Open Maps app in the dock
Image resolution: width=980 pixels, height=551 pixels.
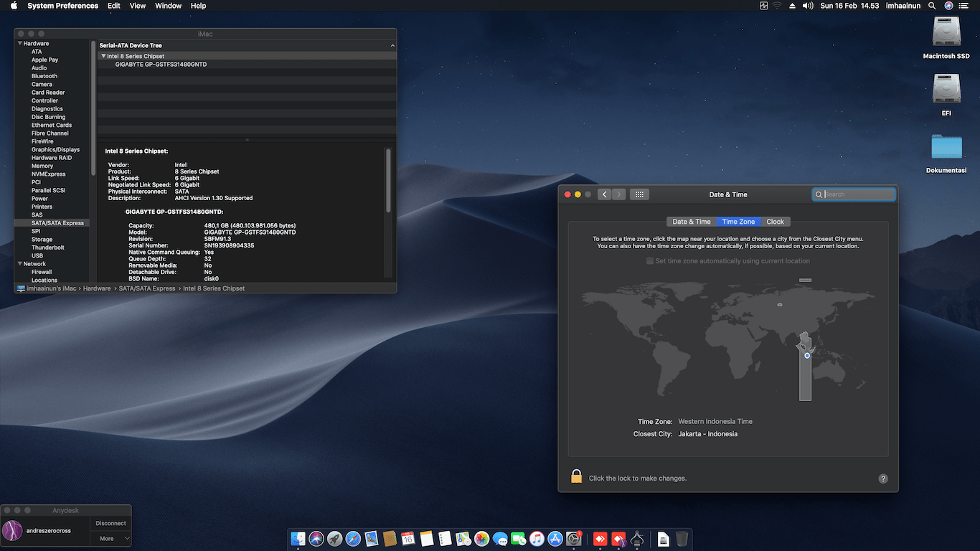[463, 539]
